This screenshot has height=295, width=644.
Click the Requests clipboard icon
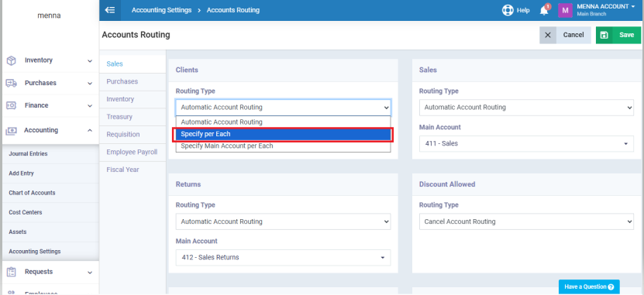point(11,272)
